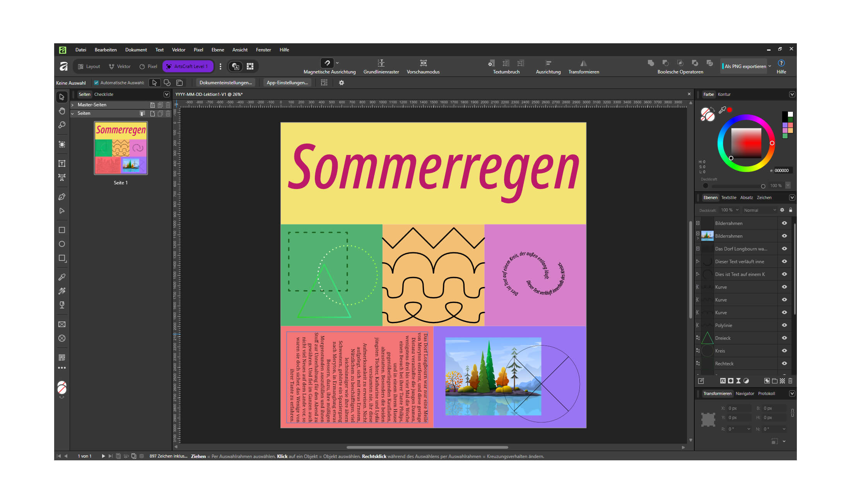Open the Grundlinienraster baseline grid
The height and width of the screenshot is (504, 851).
[x=381, y=66]
